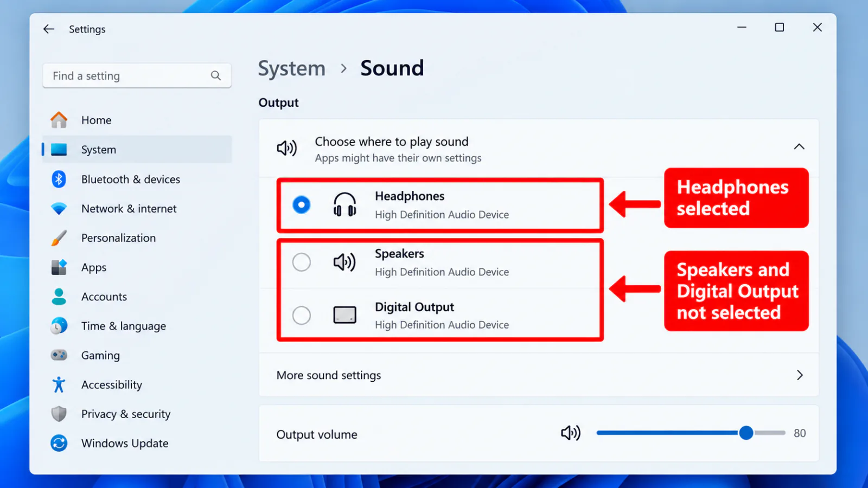Open Personalization settings
Screen dimensions: 868x488
pos(137,238)
